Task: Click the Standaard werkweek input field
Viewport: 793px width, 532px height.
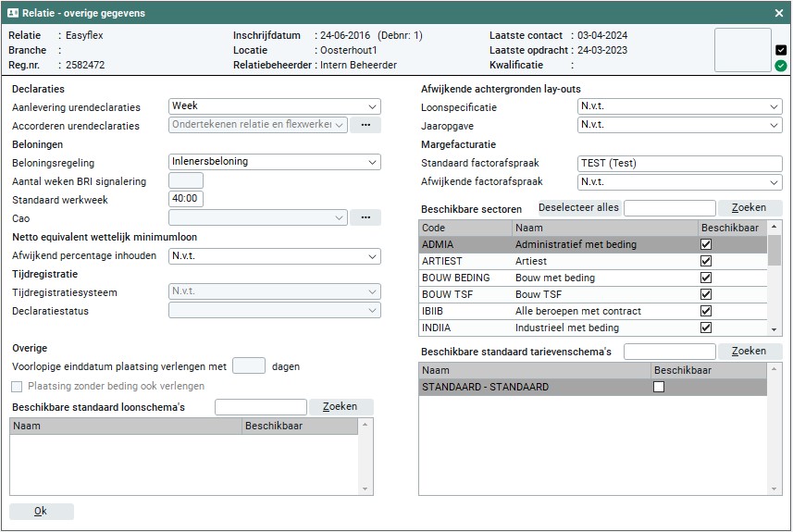Action: [186, 199]
